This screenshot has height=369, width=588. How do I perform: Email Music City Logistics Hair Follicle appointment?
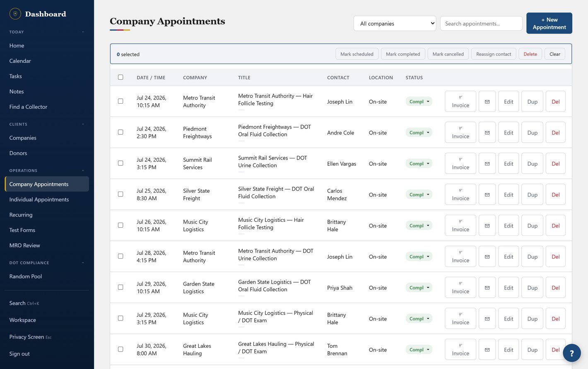487,226
